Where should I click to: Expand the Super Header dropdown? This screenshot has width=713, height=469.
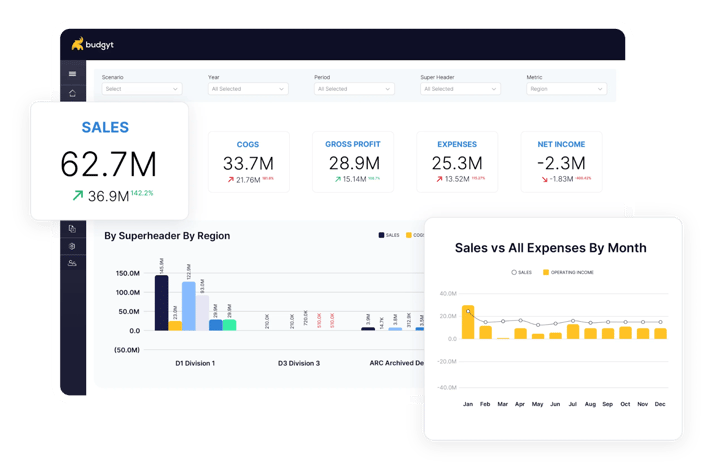(460, 88)
